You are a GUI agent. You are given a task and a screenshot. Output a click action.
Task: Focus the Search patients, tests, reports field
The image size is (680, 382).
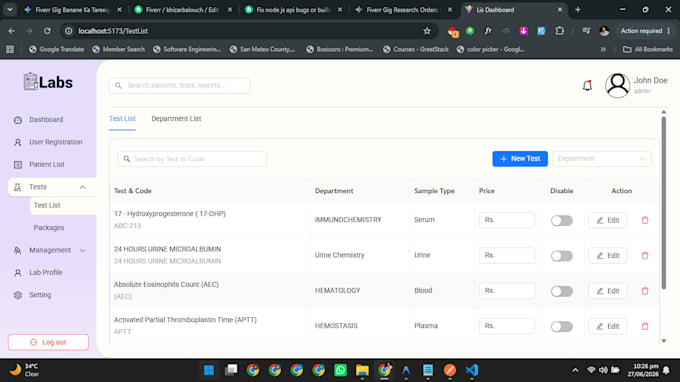pos(180,85)
